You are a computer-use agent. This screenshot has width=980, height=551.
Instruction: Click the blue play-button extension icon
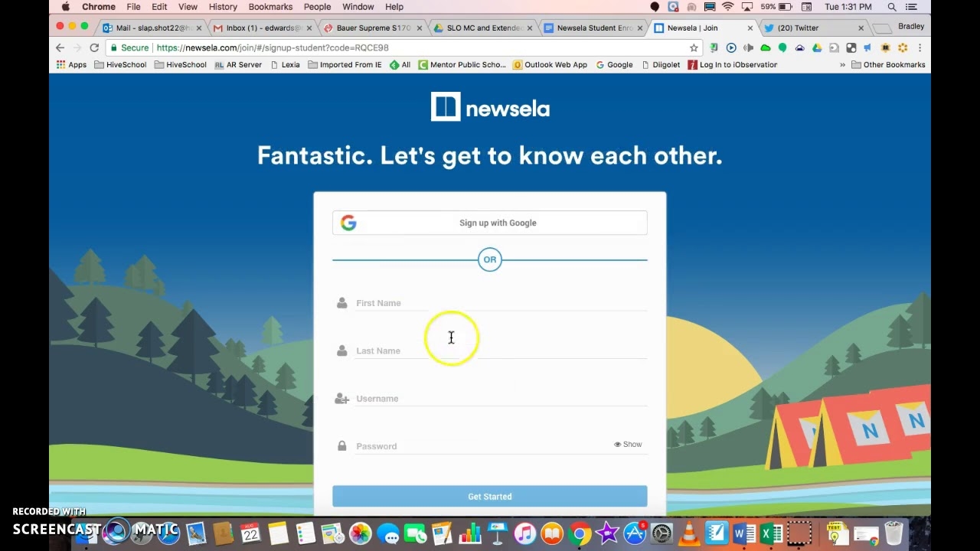[x=731, y=47]
